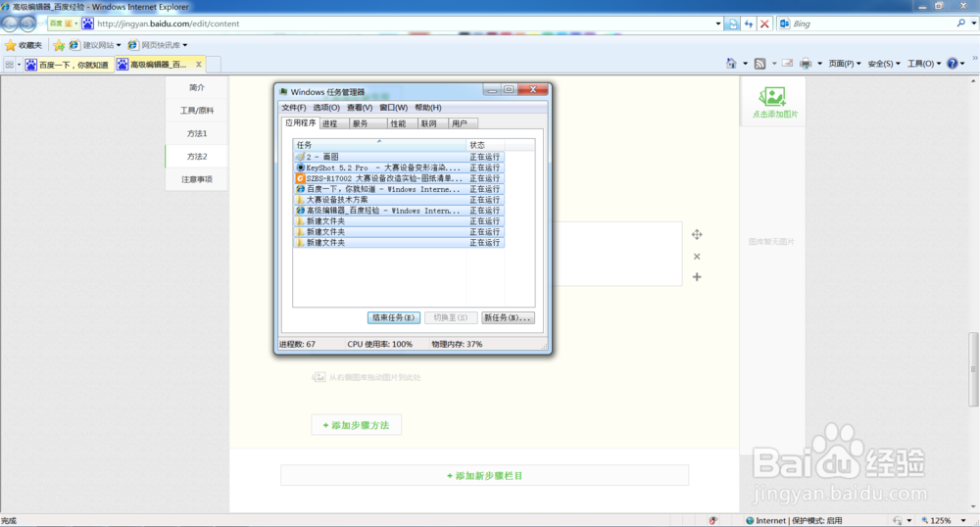The width and height of the screenshot is (980, 527).
Task: Sort tasks by the 状态 column header
Action: point(485,145)
